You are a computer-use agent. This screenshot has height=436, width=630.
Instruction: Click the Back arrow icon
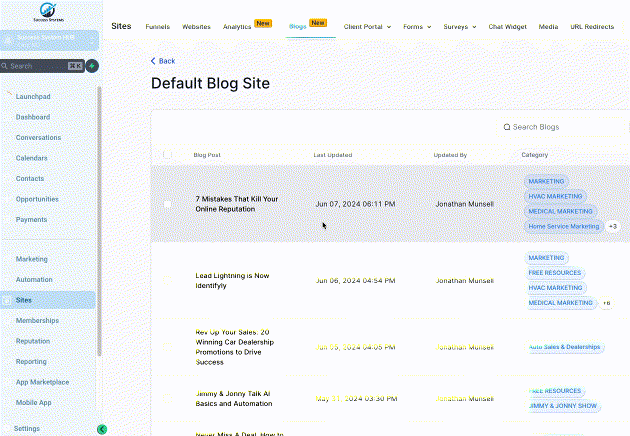[153, 61]
